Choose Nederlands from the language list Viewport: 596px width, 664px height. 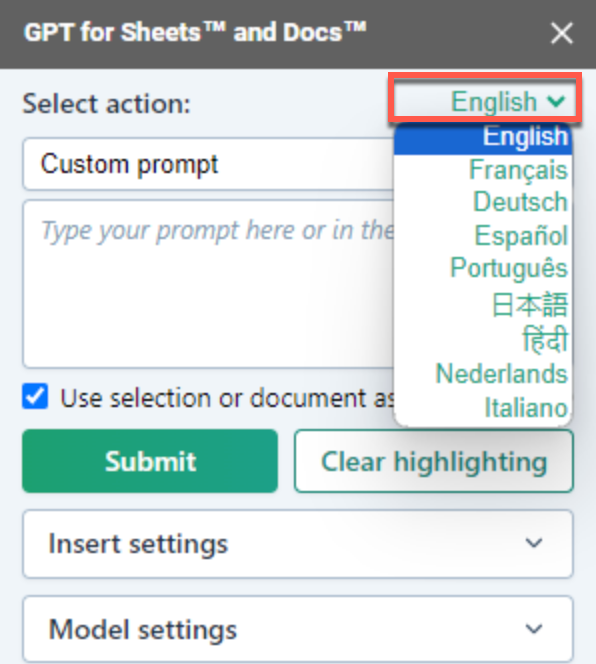point(483,374)
